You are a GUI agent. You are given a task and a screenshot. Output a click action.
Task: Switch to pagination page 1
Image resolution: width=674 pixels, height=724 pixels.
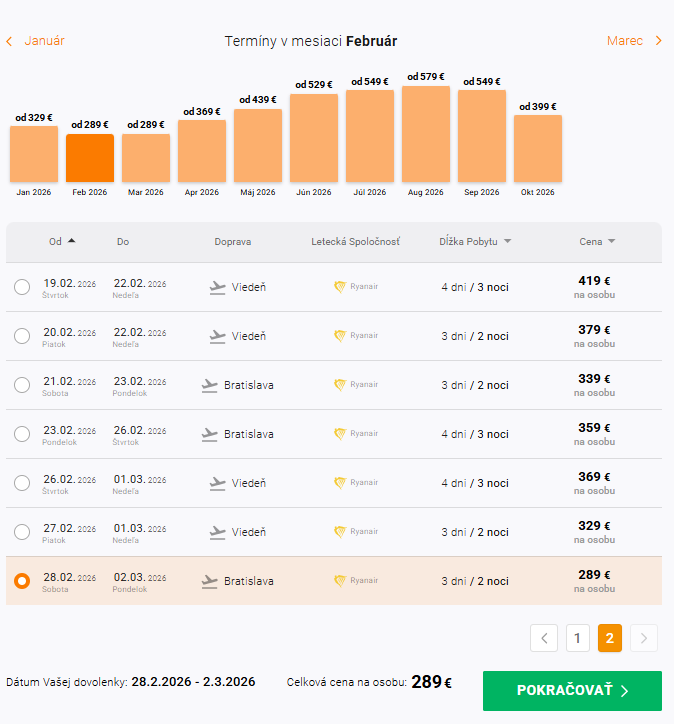577,637
